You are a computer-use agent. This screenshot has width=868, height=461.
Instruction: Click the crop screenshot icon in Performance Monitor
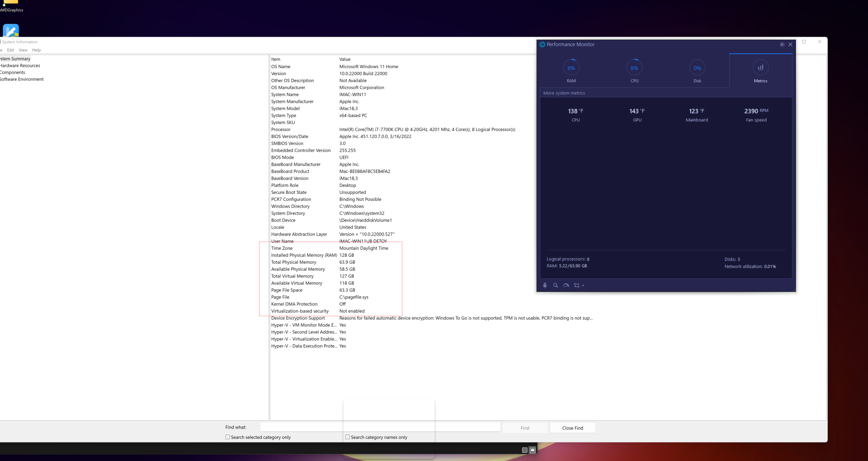pyautogui.click(x=577, y=285)
